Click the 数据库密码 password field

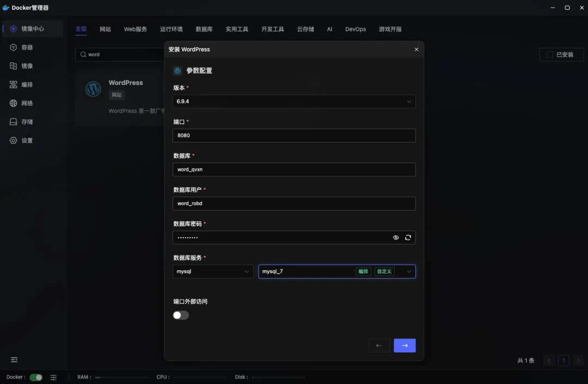click(x=294, y=238)
